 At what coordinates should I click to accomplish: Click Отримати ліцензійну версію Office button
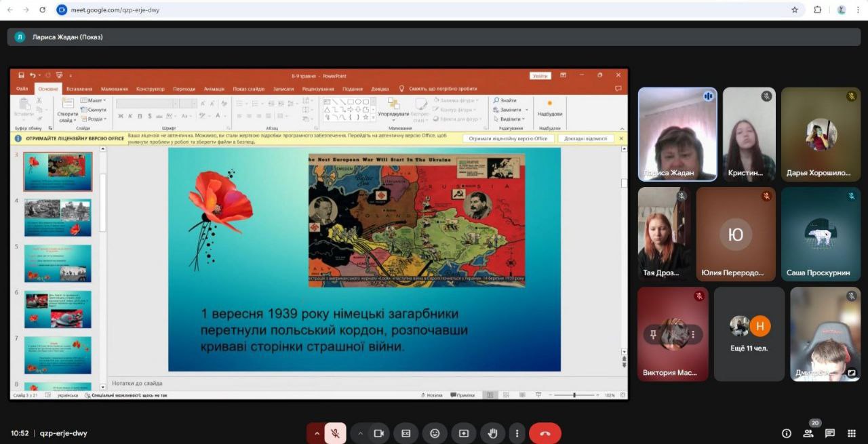coord(509,138)
